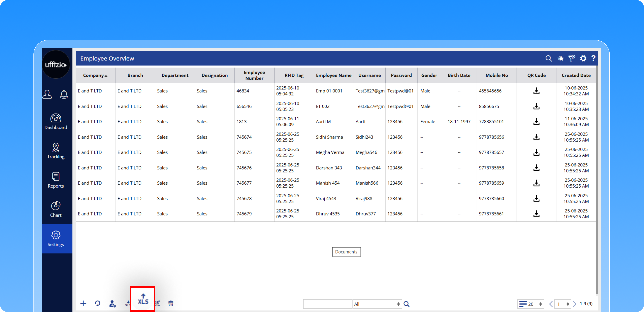The image size is (644, 312).
Task: Open the filter funnel icon in header
Action: [572, 58]
